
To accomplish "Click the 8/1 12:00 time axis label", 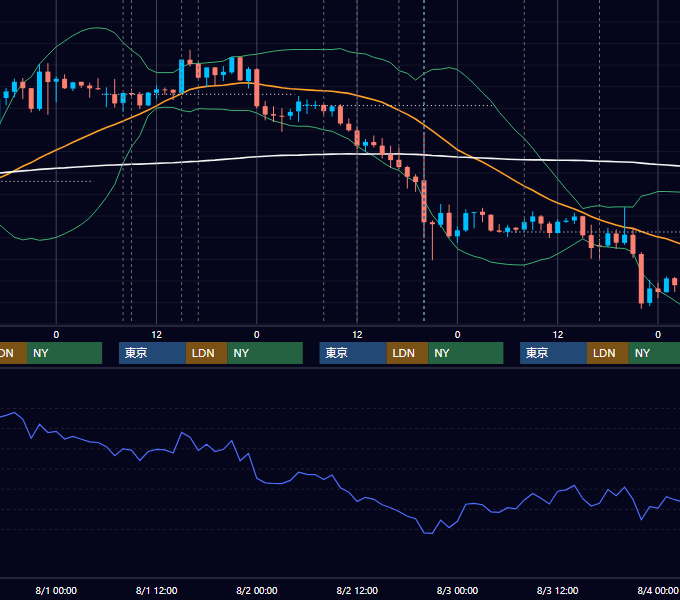I will pyautogui.click(x=157, y=590).
